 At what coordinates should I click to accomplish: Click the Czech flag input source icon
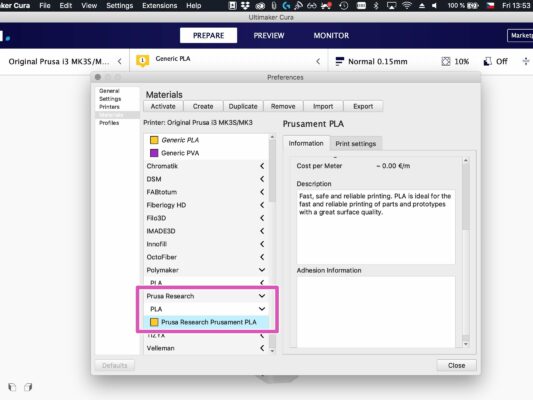click(490, 5)
